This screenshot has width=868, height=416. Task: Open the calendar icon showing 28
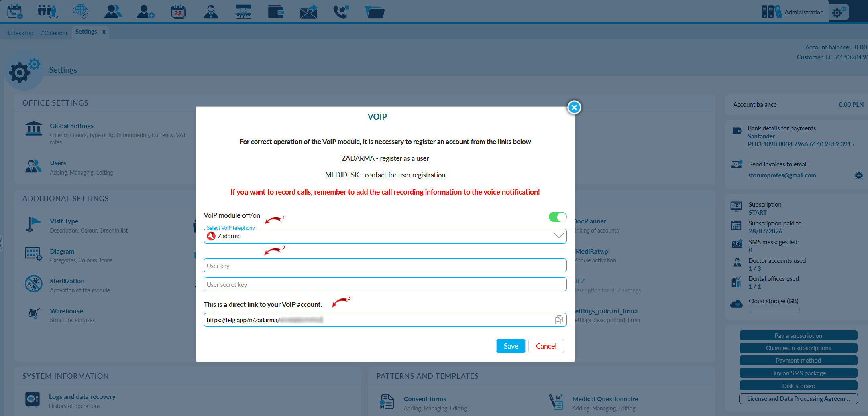[x=178, y=12]
